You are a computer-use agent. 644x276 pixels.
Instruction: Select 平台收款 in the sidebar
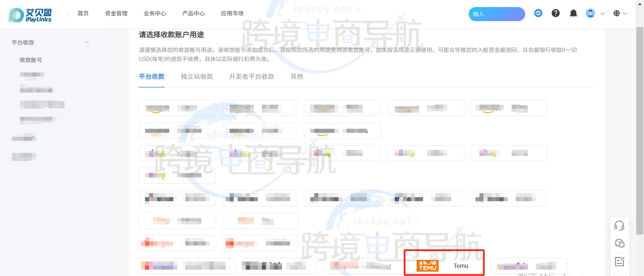[x=23, y=43]
